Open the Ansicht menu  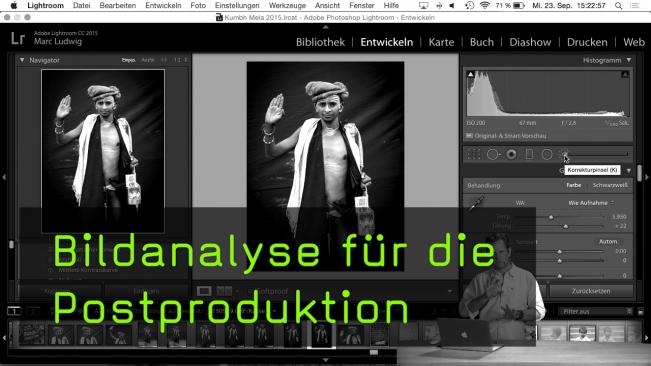[327, 5]
